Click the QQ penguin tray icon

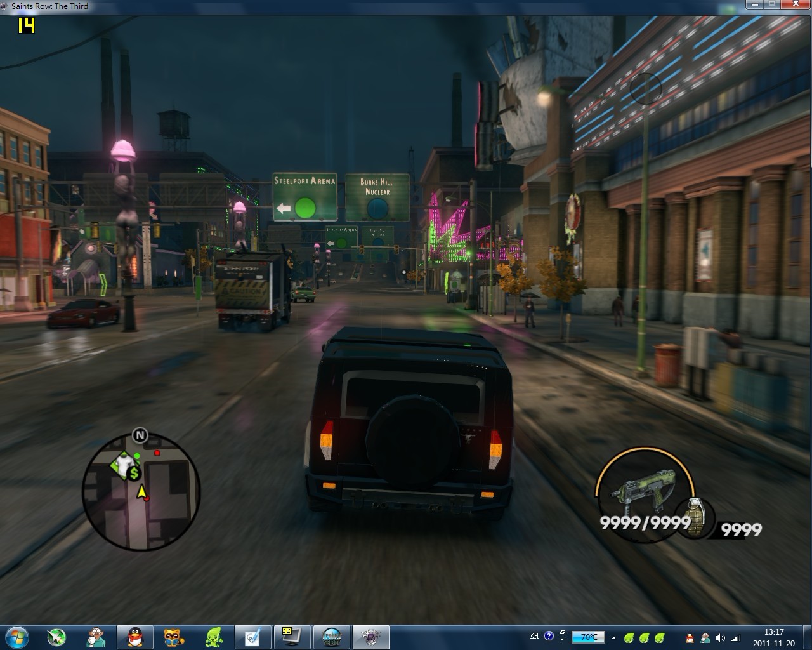[x=690, y=637]
